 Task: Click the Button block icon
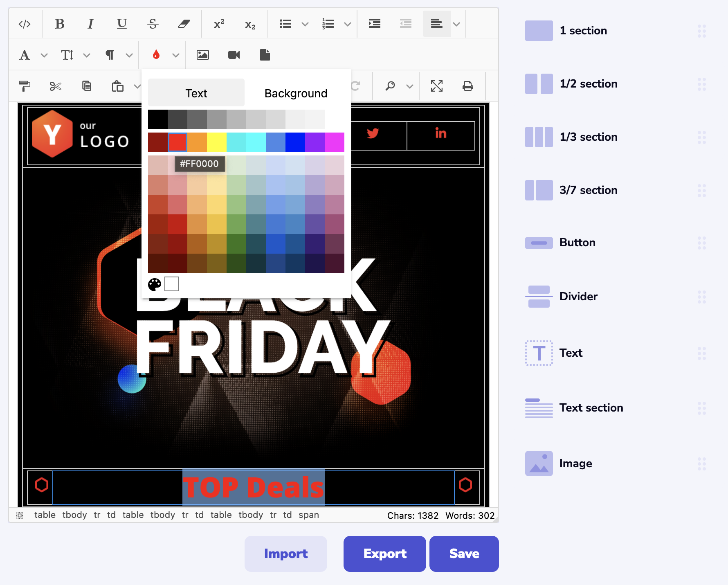coord(539,243)
